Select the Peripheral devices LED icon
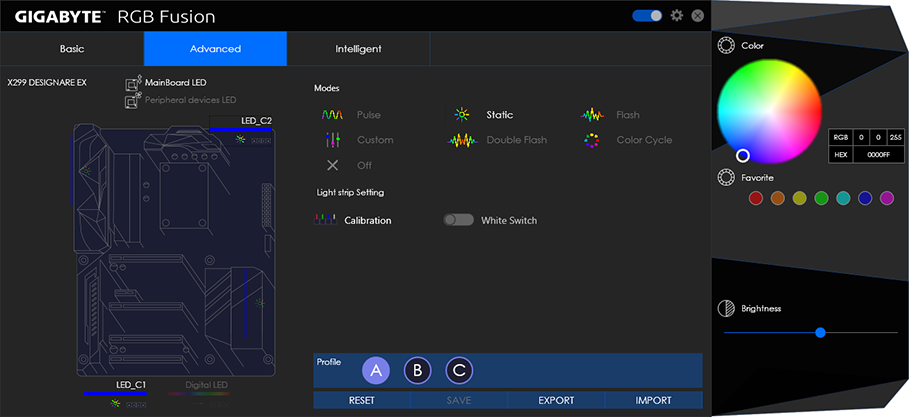909x417 pixels. point(133,100)
